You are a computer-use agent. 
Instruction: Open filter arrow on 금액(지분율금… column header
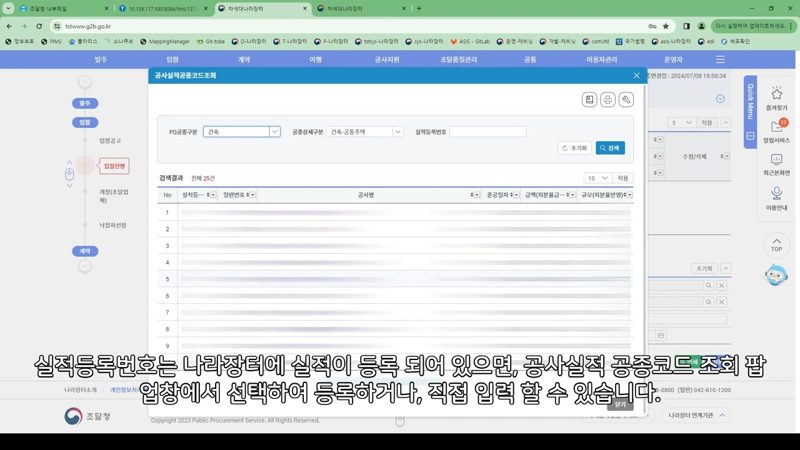coord(572,195)
